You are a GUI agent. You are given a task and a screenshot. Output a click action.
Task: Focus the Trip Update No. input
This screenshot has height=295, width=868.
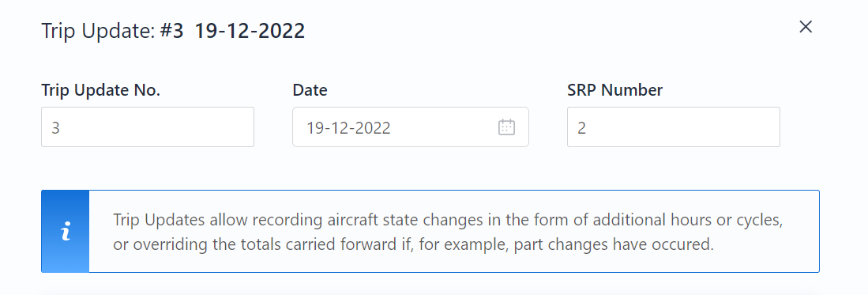148,127
